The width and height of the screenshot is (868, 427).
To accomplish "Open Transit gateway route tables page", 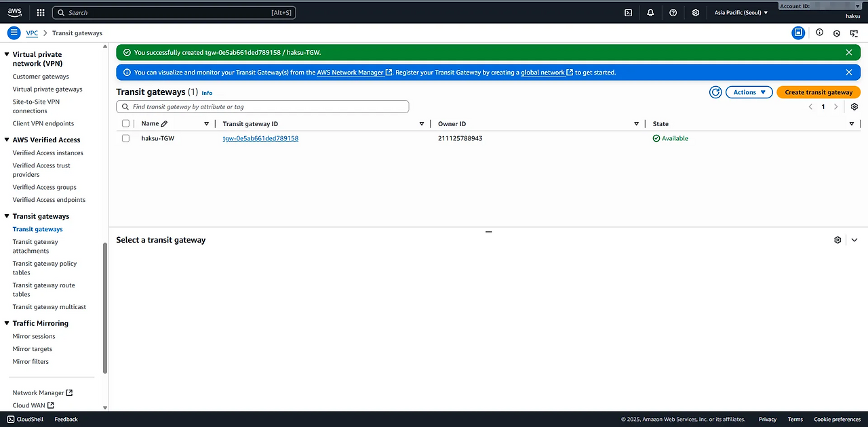I will [43, 289].
